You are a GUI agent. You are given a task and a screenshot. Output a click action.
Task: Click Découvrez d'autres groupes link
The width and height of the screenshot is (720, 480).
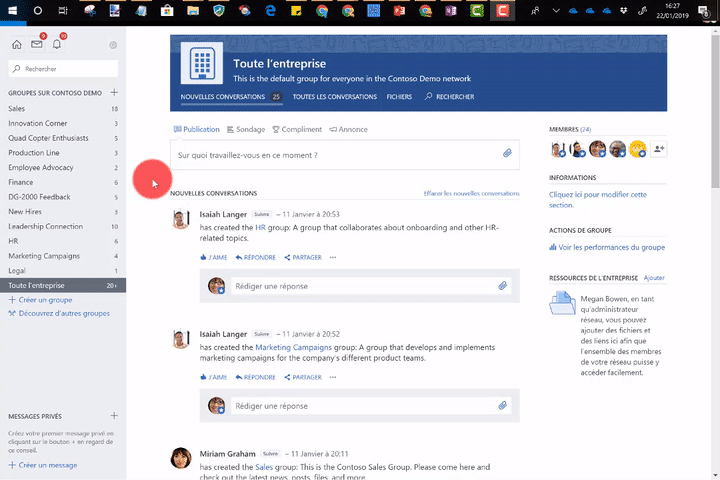click(59, 313)
